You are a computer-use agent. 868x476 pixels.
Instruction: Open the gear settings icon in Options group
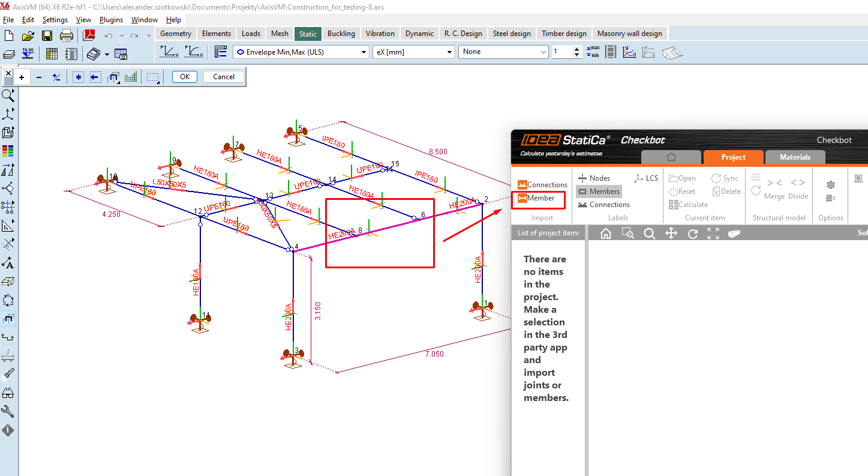[830, 185]
